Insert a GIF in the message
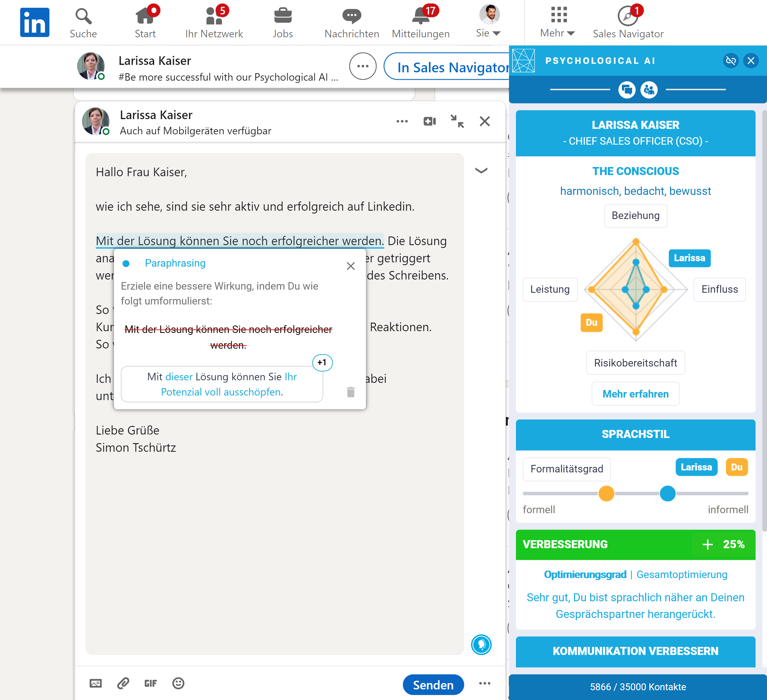767x700 pixels. coord(151,683)
